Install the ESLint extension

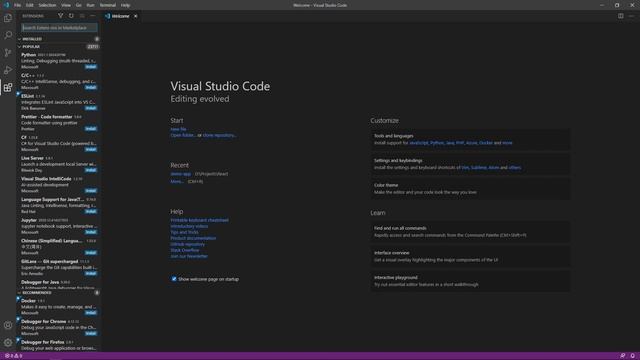click(91, 108)
